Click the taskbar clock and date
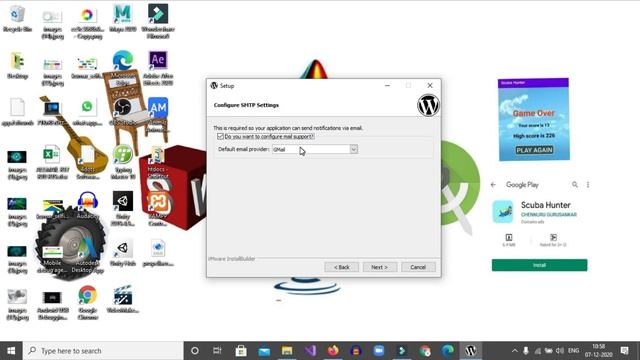 (598, 351)
